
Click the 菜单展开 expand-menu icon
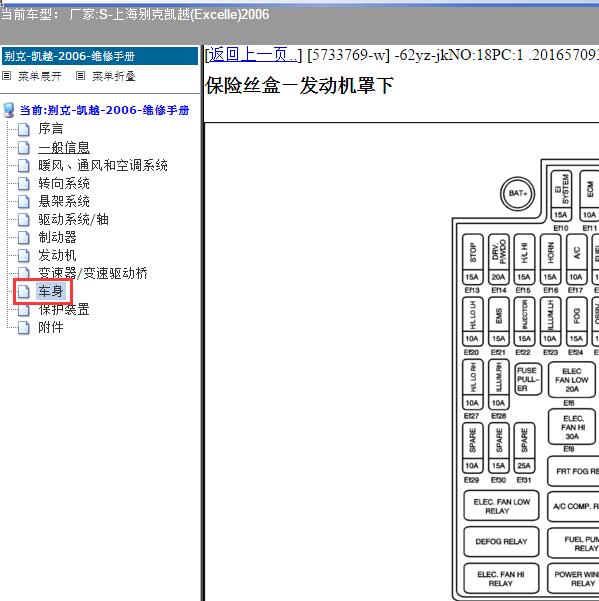[7, 76]
